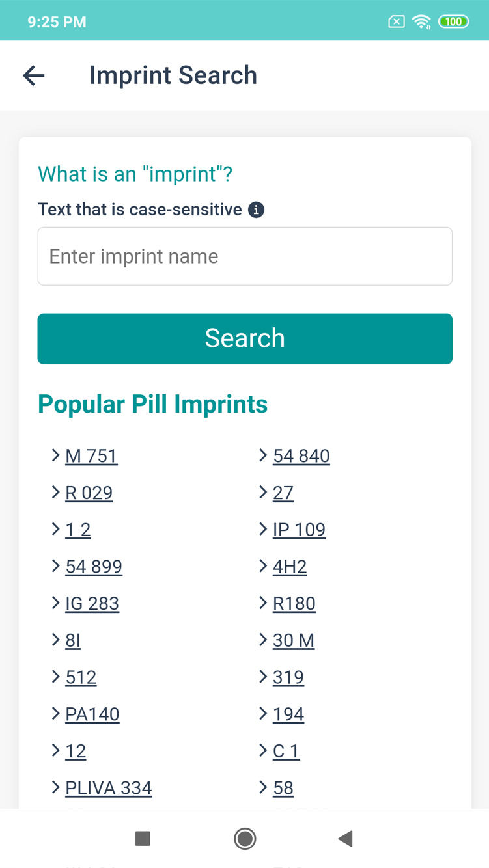This screenshot has width=489, height=868.
Task: Open the IG 283 imprint link
Action: click(92, 604)
